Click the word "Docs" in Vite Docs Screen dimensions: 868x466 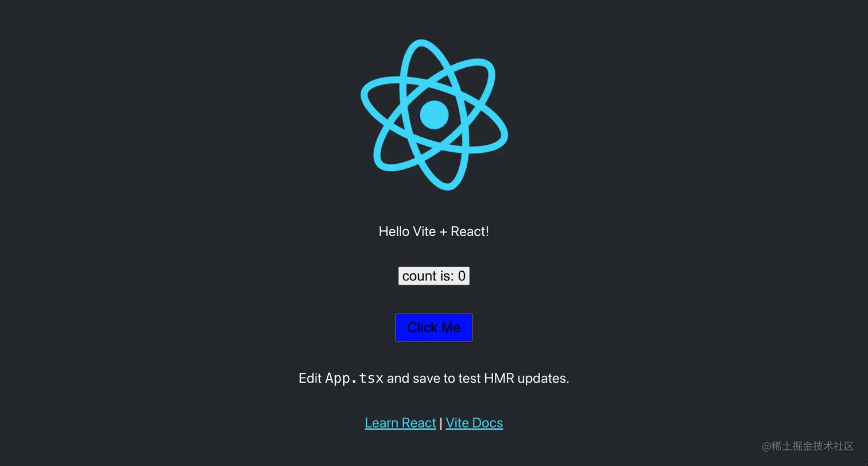point(488,423)
